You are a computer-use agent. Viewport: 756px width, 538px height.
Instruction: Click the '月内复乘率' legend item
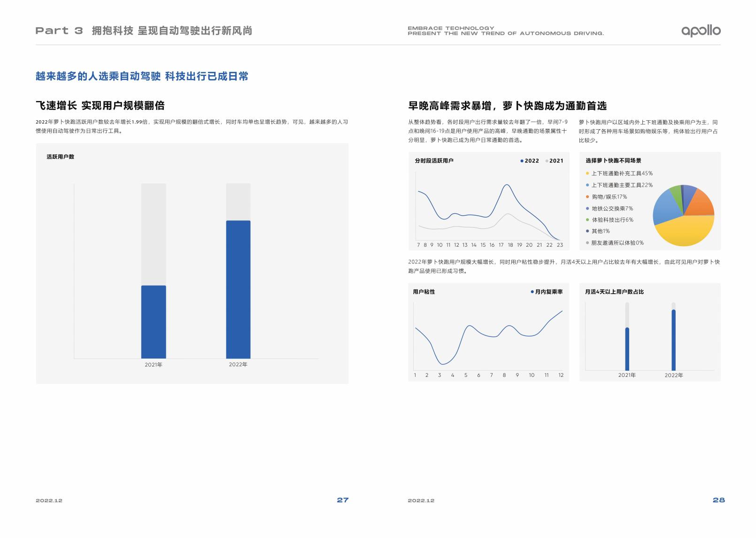click(547, 292)
